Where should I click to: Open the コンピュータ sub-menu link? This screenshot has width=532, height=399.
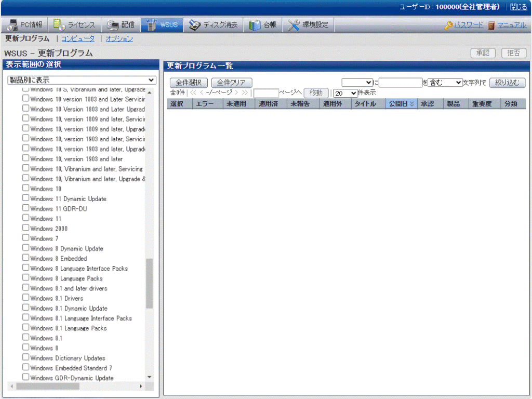[78, 38]
